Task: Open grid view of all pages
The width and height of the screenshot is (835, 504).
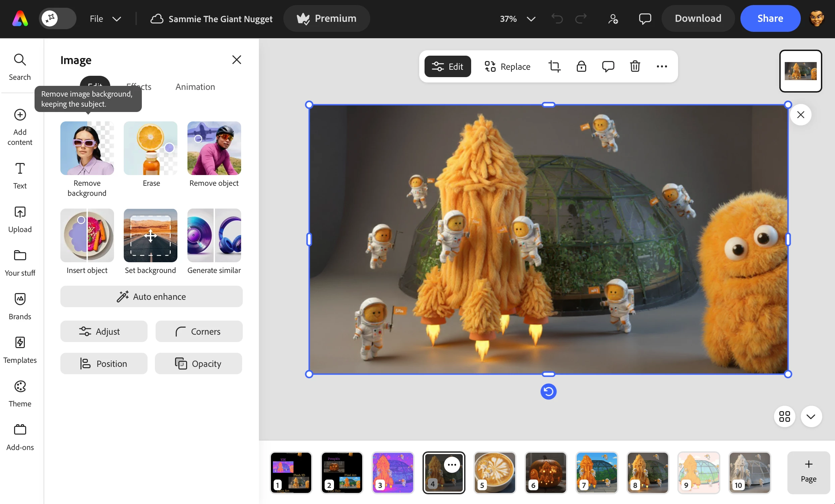Action: coord(784,416)
